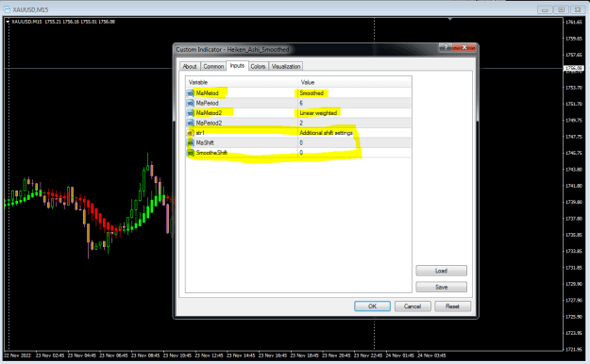Click the 1761.65 price scale label
The width and height of the screenshot is (590, 364).
[574, 23]
